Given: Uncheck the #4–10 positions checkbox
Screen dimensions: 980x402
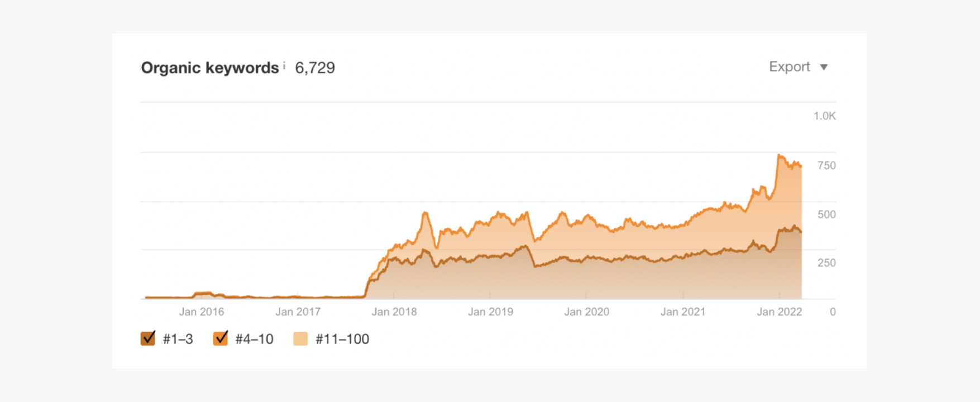Looking at the screenshot, I should coord(221,338).
